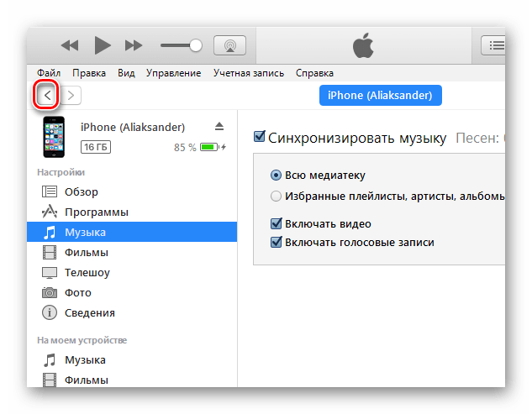Select highlighted Музыка under Настройки
532x414 pixels.
132,233
